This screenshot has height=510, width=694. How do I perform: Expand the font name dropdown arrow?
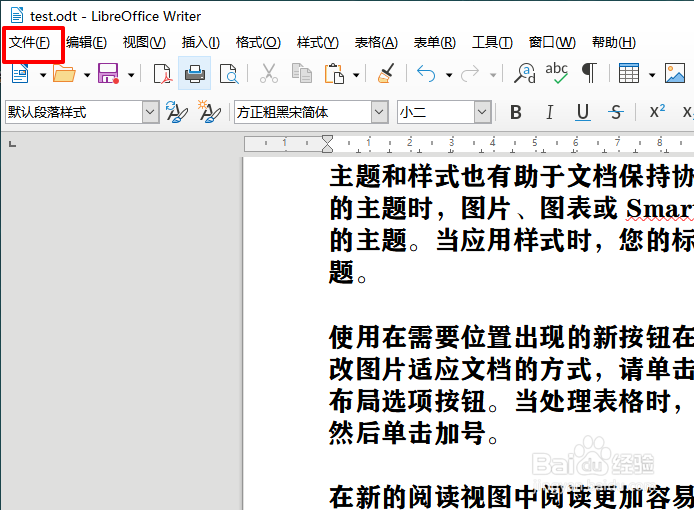click(x=379, y=112)
